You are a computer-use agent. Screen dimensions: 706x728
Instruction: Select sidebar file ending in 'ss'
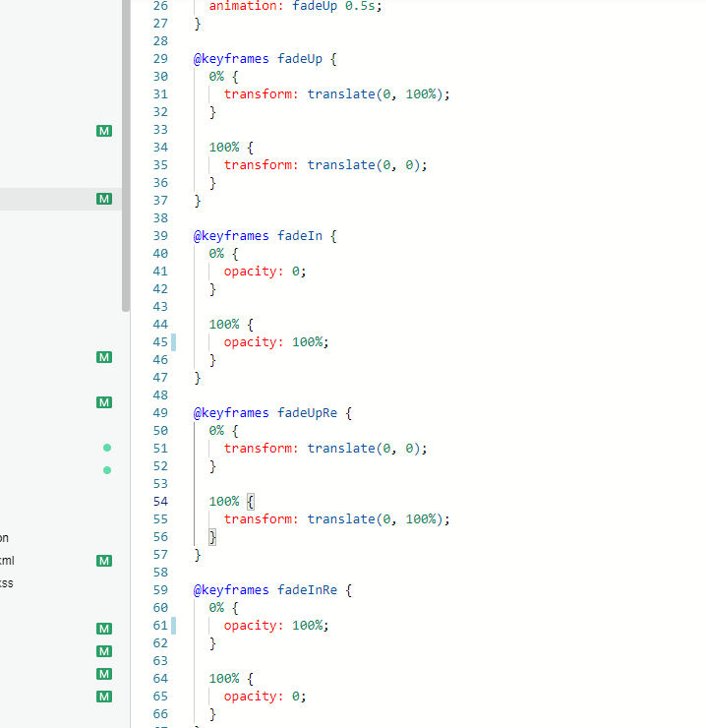(x=7, y=583)
